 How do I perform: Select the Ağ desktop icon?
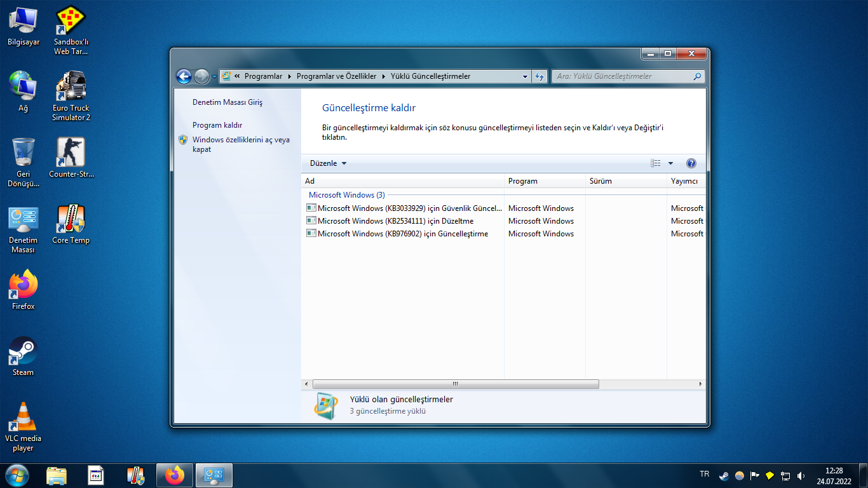coord(24,91)
